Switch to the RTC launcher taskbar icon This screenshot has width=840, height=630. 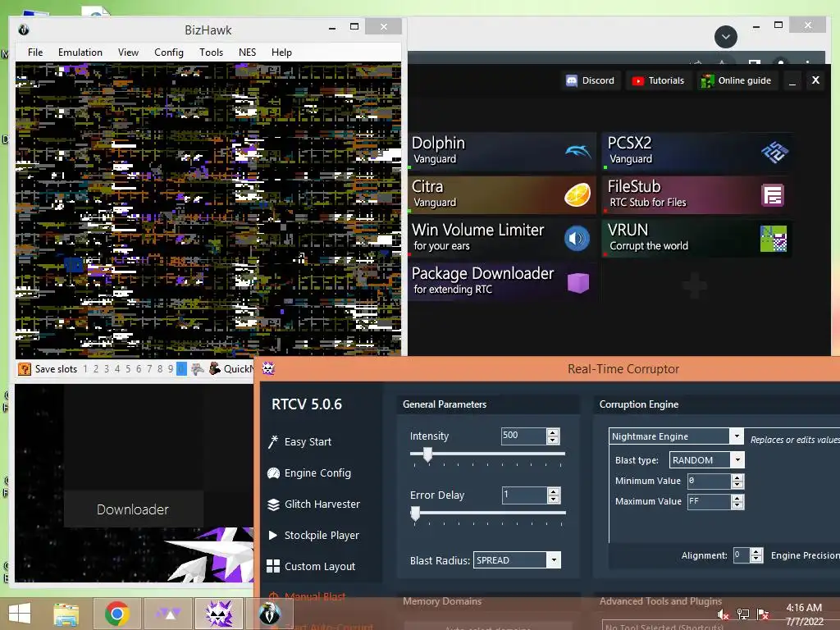(168, 614)
